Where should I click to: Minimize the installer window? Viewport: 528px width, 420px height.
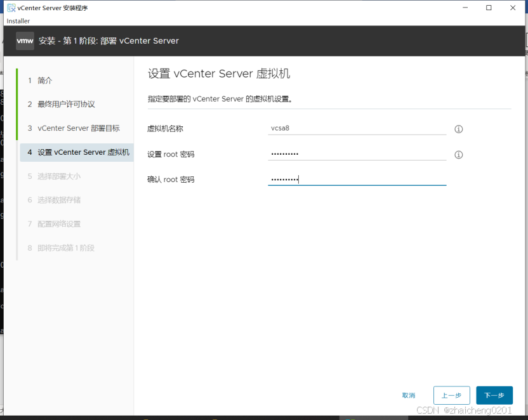(x=465, y=8)
